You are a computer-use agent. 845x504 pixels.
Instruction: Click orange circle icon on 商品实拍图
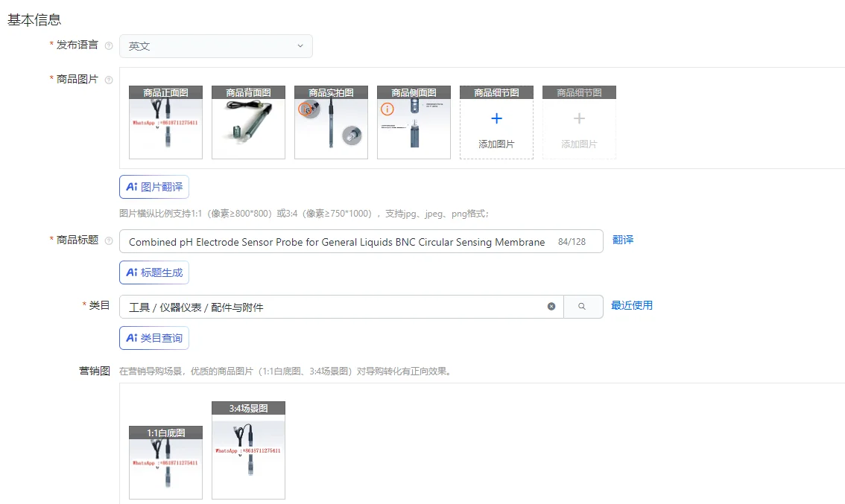305,109
